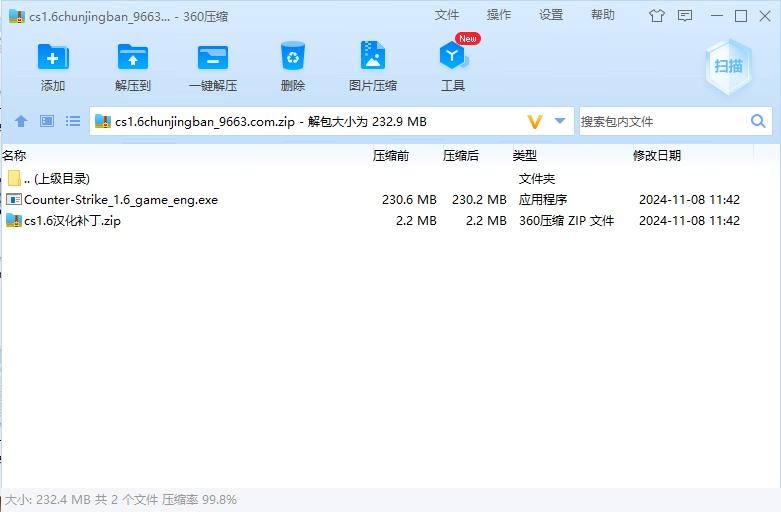Click the 扫描 (Scan) hexagon button

[728, 66]
